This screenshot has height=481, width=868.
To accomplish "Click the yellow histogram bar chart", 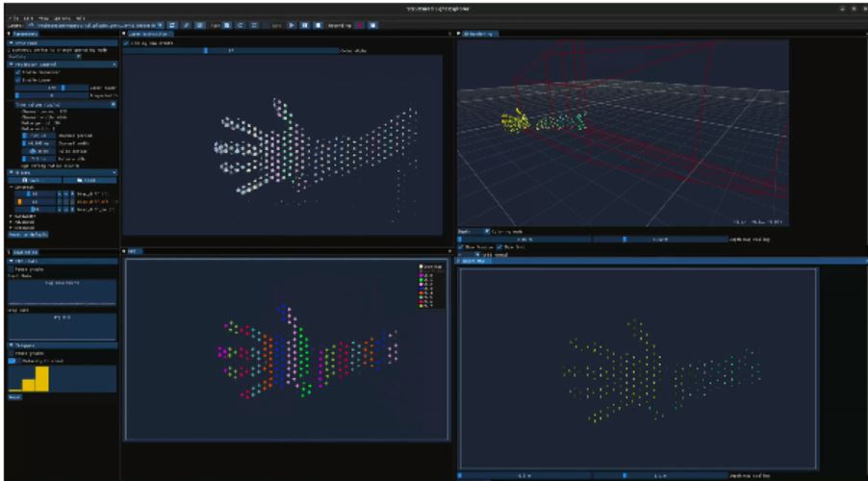I will [x=36, y=379].
